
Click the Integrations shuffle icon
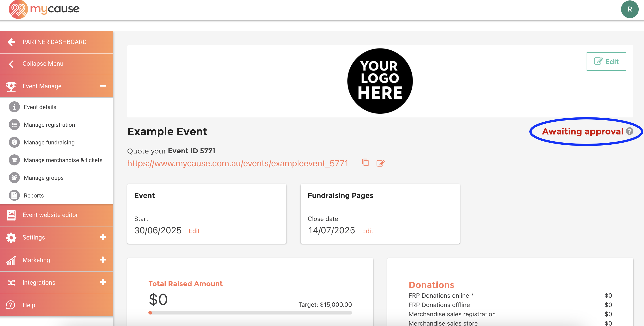[11, 283]
